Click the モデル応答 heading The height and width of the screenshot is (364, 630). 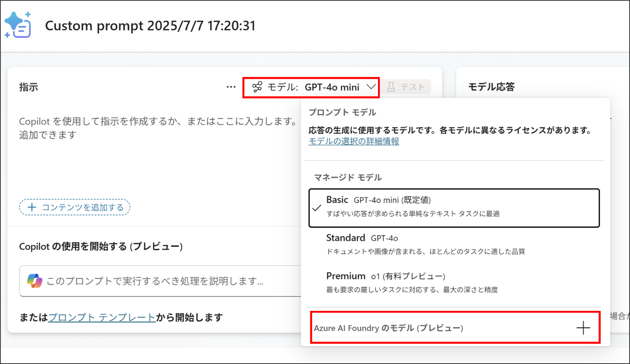[x=491, y=87]
